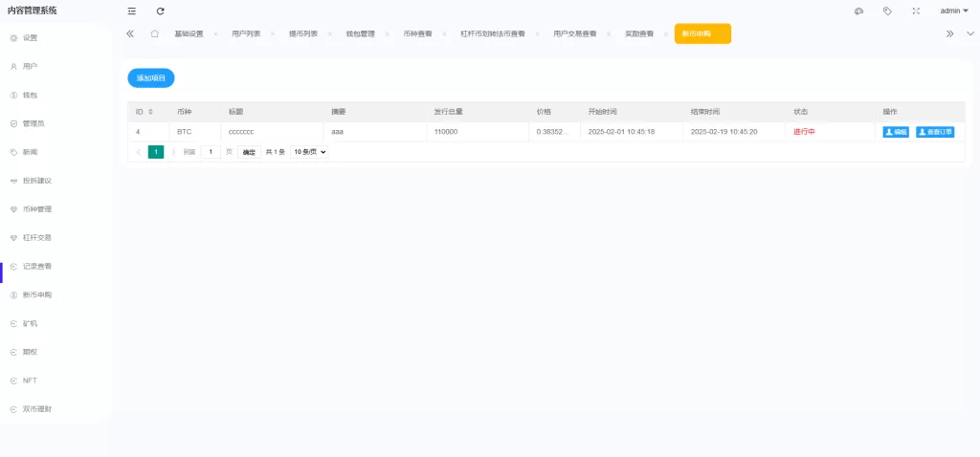
Task: Click the red 进行中 status text
Action: 804,132
